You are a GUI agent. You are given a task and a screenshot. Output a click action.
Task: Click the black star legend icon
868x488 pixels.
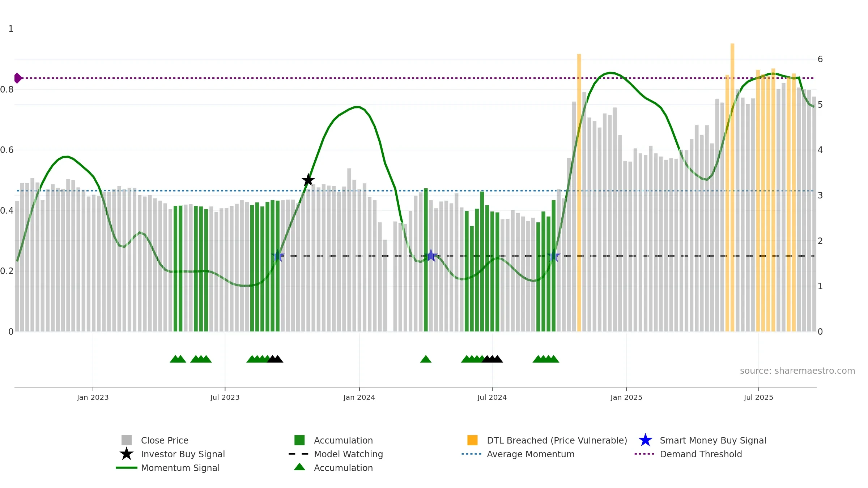127,454
